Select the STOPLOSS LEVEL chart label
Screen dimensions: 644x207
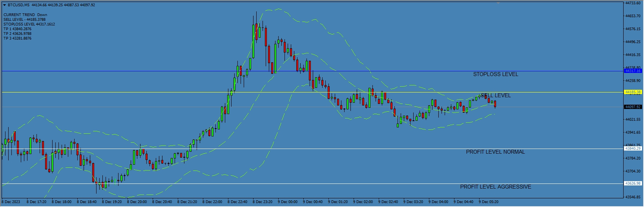(495, 74)
